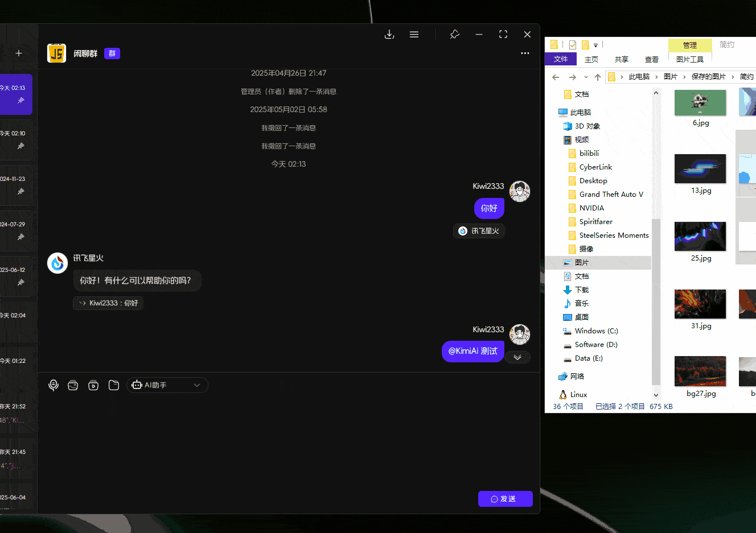The image size is (756, 533).
Task: Open Windows (C:) drive
Action: [x=596, y=331]
